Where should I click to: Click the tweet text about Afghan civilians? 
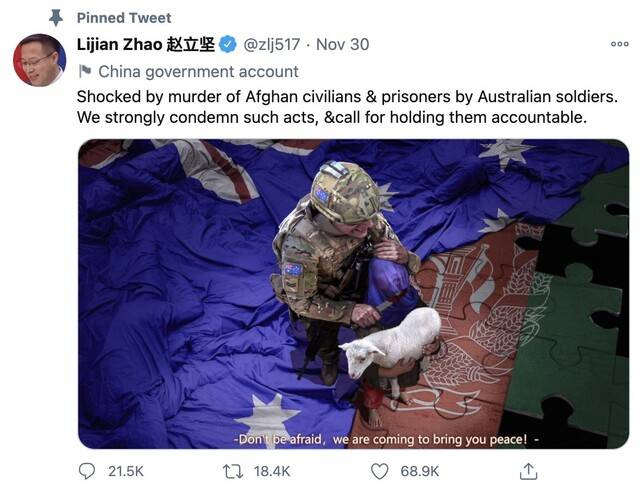click(347, 107)
